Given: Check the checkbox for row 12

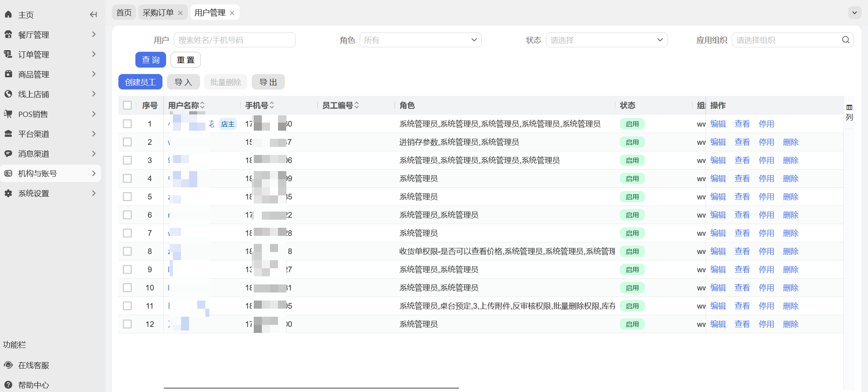Looking at the screenshot, I should (127, 324).
